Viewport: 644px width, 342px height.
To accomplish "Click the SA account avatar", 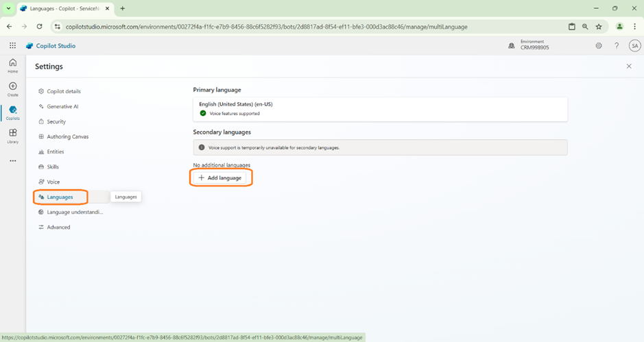I will click(634, 46).
